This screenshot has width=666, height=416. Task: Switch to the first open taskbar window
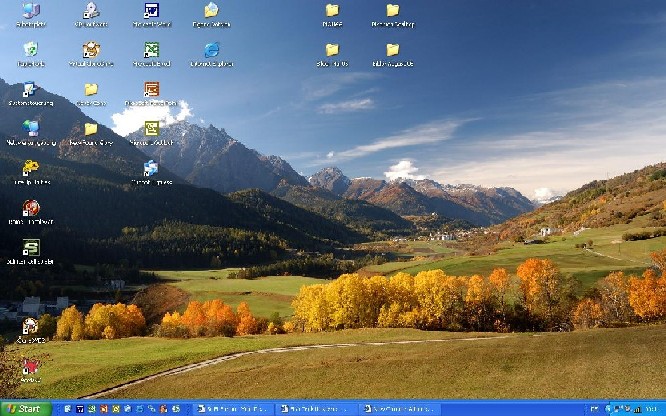click(x=231, y=409)
